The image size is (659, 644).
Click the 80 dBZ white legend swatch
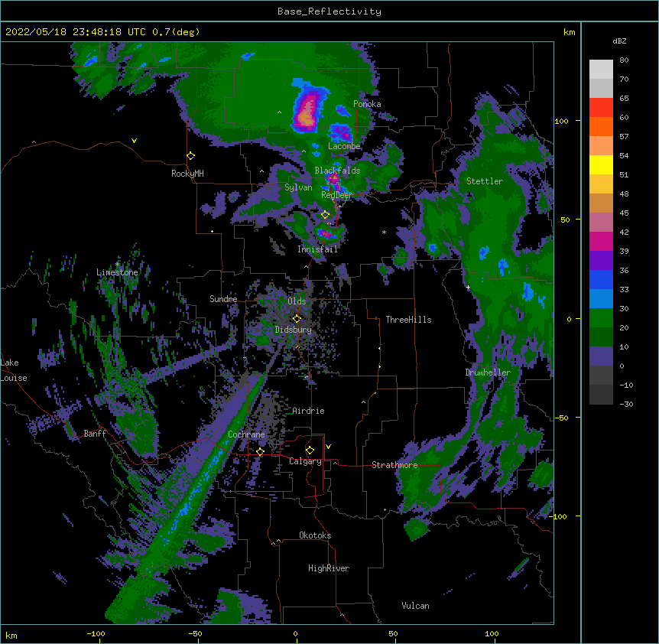pyautogui.click(x=601, y=70)
